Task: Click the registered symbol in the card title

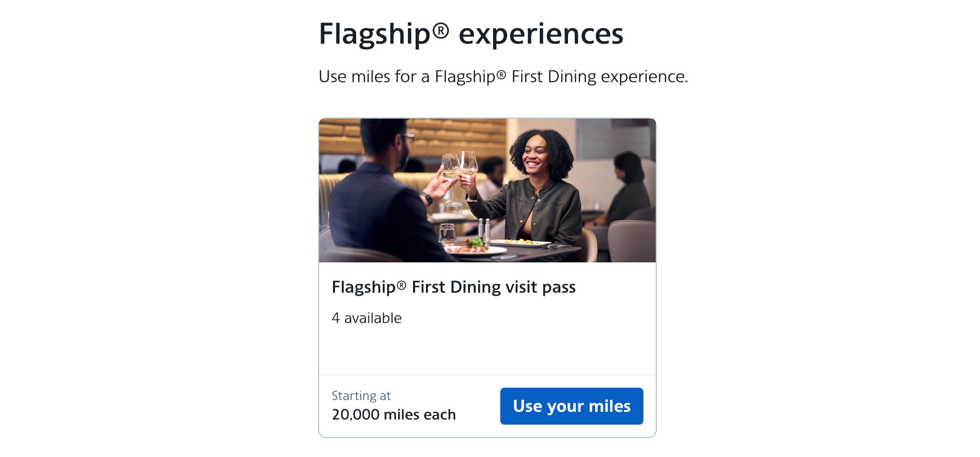Action: [401, 285]
